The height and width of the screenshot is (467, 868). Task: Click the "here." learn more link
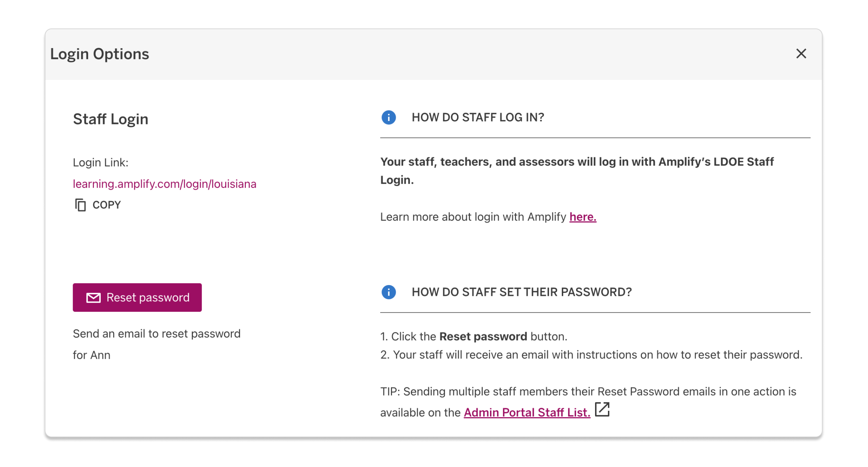(583, 217)
